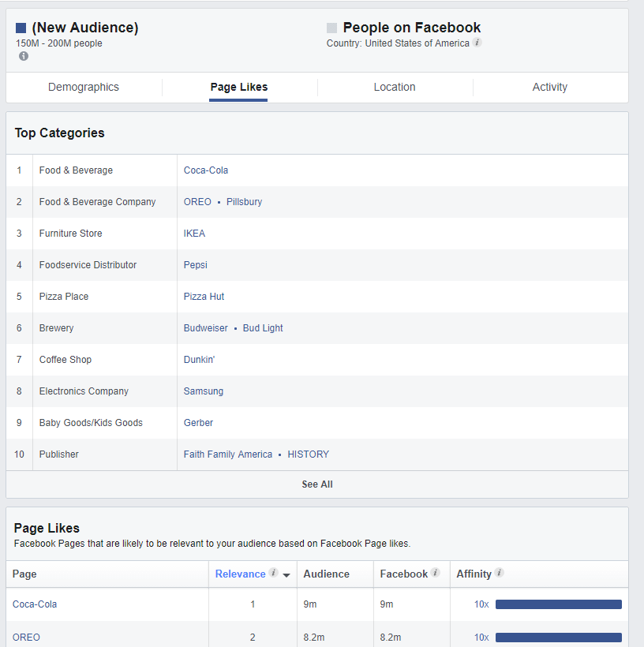Click the OREO 10x affinity bar
Viewport: 644px width, 647px height.
click(559, 638)
